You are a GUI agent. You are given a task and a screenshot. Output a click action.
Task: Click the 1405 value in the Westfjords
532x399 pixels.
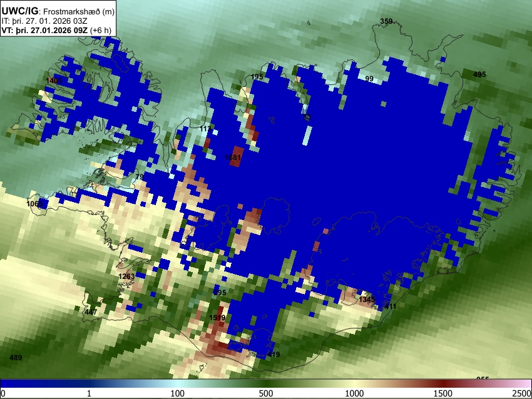pyautogui.click(x=54, y=80)
